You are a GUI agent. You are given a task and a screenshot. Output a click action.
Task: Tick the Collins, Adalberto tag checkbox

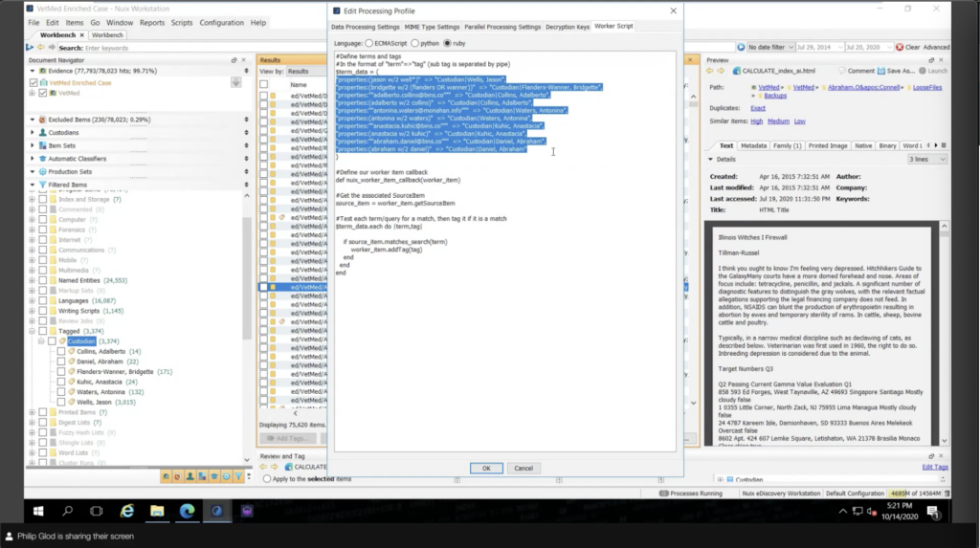pos(61,351)
